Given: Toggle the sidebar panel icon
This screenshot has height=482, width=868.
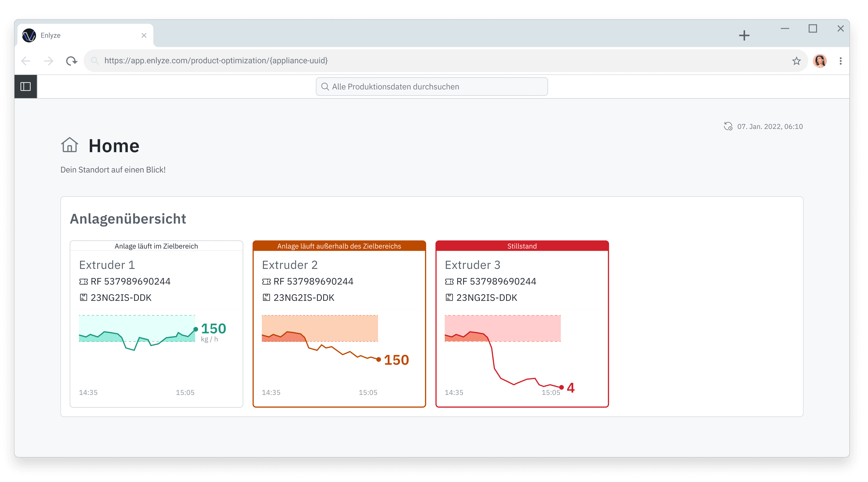Looking at the screenshot, I should (x=25, y=86).
